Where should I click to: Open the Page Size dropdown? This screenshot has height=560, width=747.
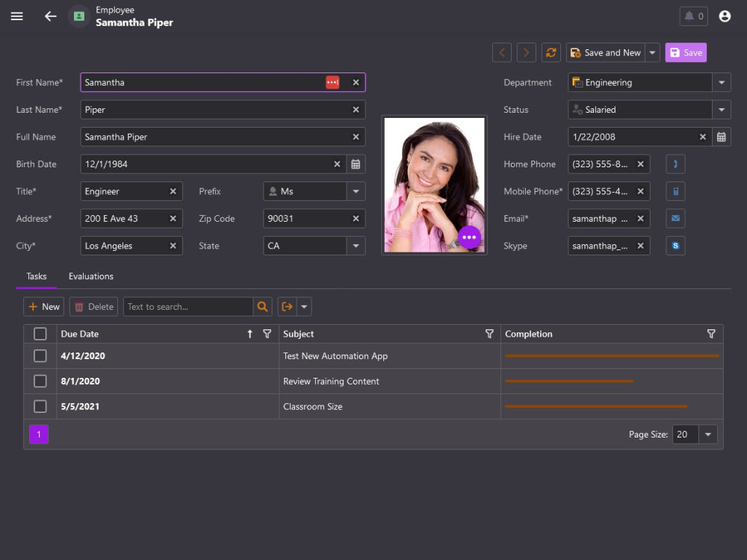point(708,435)
